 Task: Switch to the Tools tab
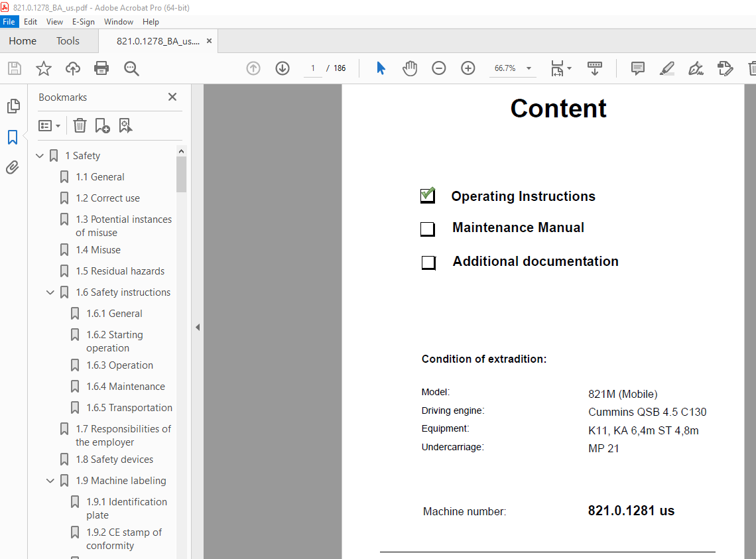tap(68, 41)
